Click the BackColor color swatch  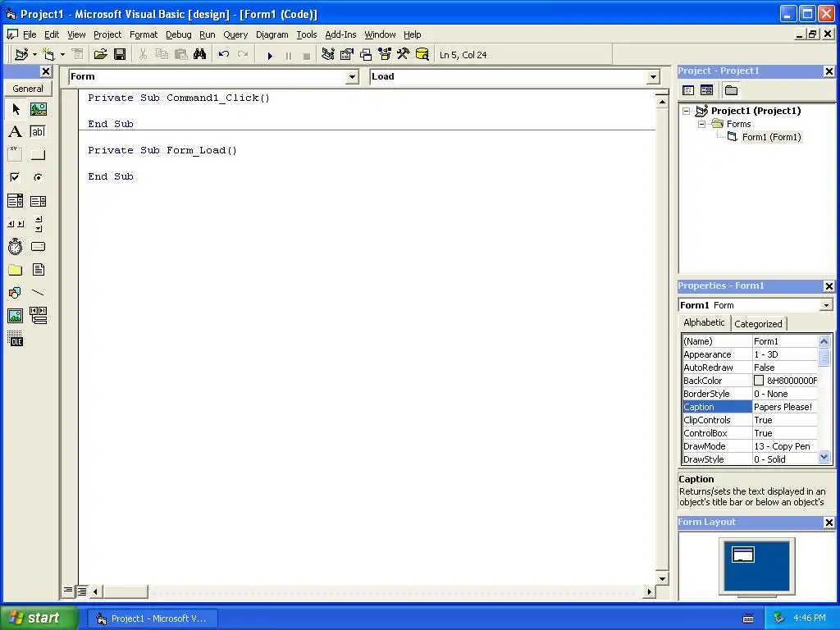(x=759, y=381)
